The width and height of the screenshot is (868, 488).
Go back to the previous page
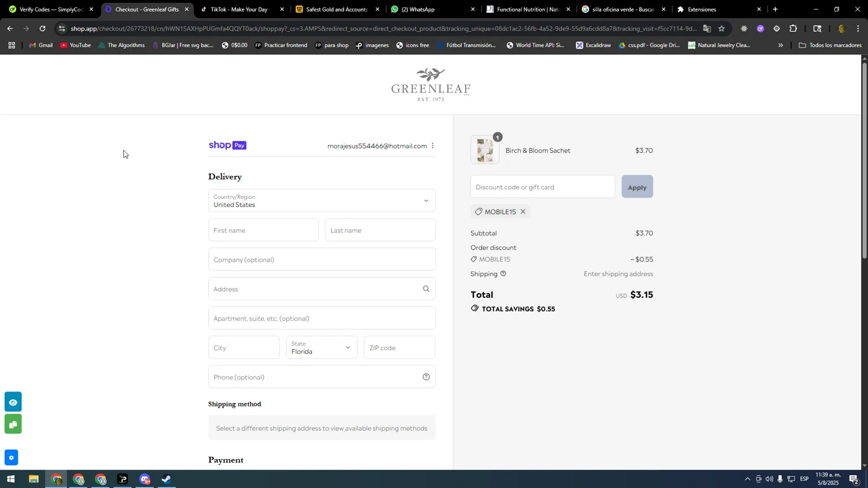(x=10, y=28)
